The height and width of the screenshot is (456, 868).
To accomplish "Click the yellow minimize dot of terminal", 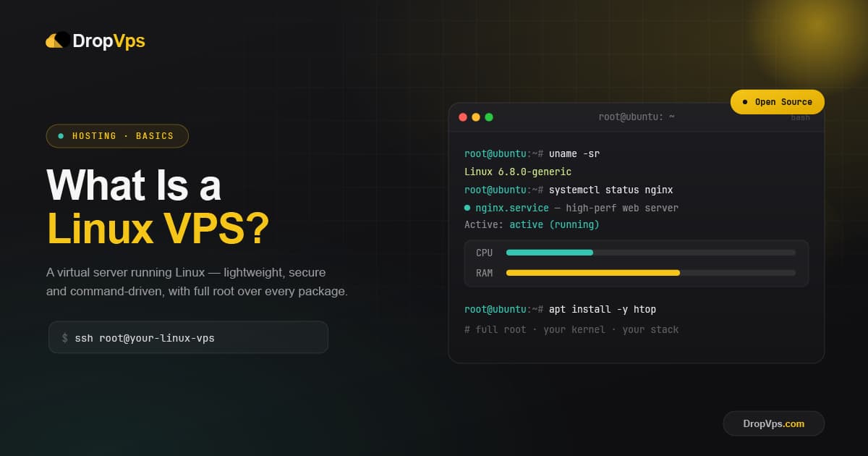I will pyautogui.click(x=476, y=117).
